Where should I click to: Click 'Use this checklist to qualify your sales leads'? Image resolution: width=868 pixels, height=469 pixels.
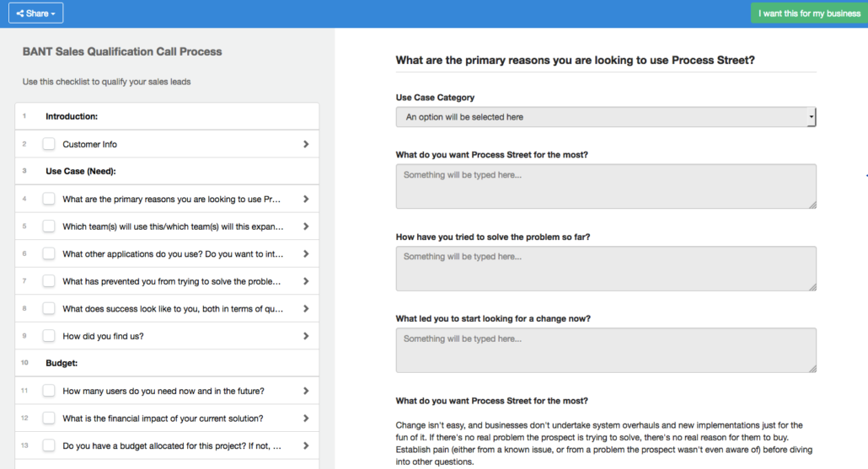click(106, 82)
